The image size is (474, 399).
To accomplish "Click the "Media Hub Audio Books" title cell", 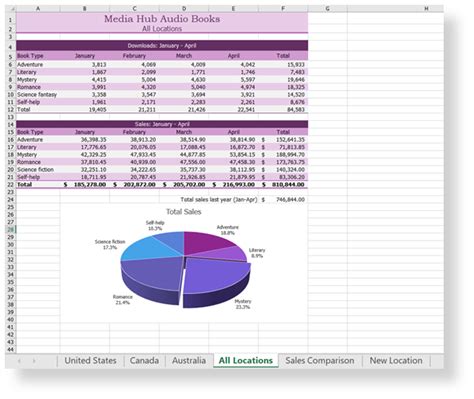I will click(x=162, y=19).
